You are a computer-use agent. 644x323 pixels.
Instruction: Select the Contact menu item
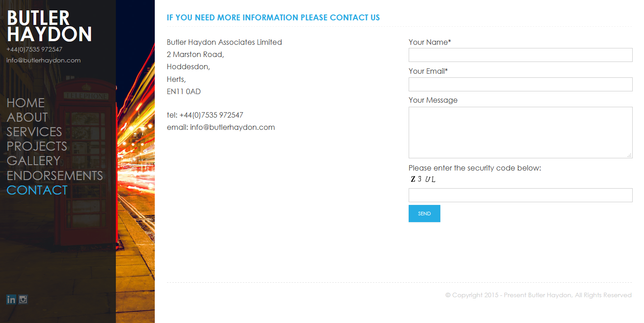37,190
